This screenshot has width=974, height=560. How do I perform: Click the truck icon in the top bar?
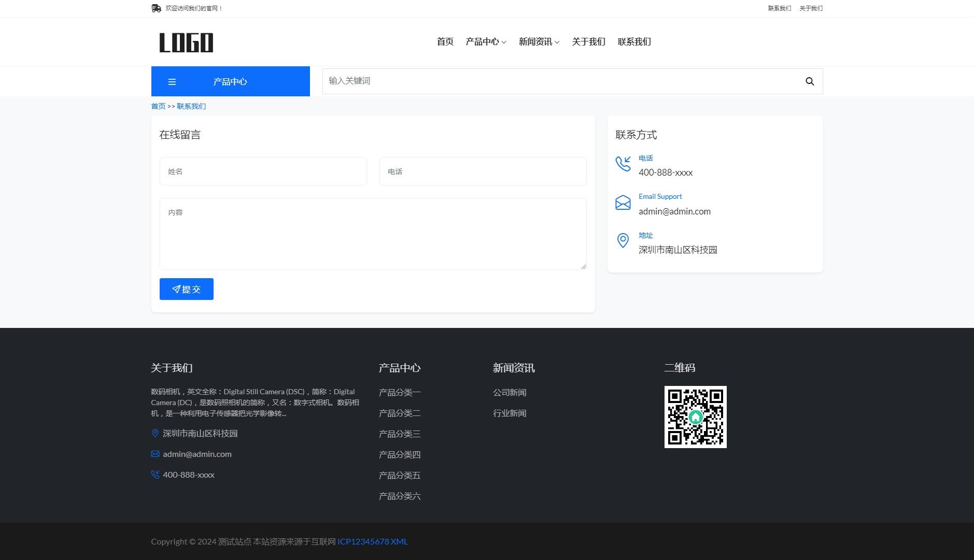(156, 8)
